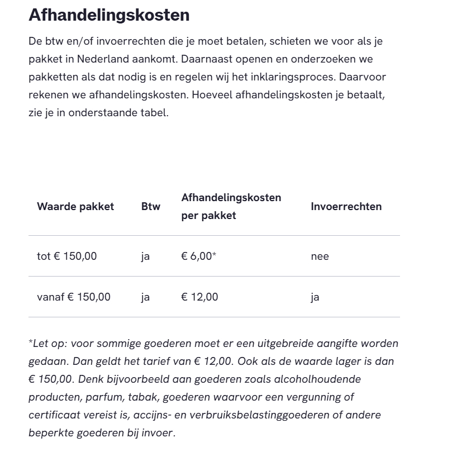Click the '*Let op:' footnote start

[48, 343]
